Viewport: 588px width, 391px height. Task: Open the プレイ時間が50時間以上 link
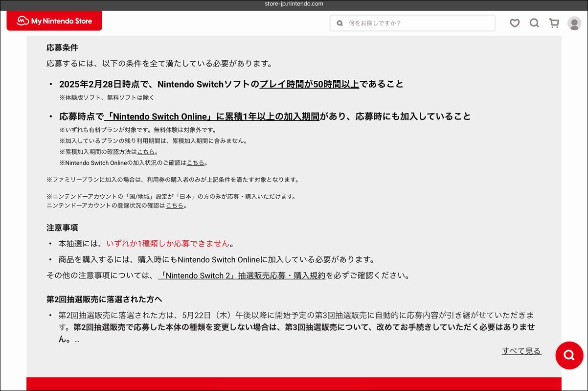(309, 84)
